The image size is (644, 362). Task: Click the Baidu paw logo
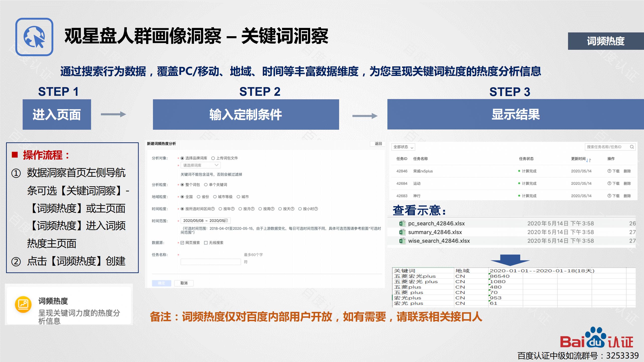tap(596, 337)
